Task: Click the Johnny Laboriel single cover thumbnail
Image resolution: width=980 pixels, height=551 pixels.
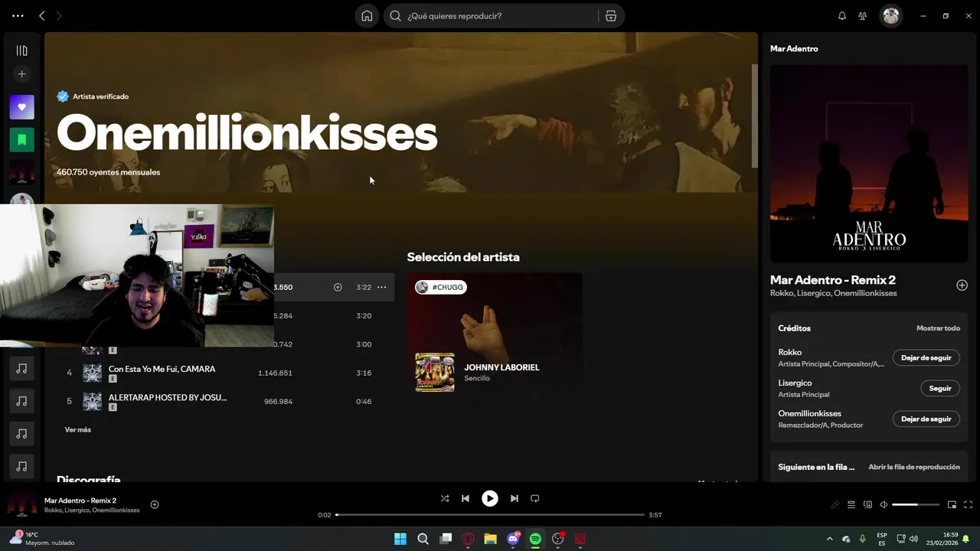Action: point(434,372)
